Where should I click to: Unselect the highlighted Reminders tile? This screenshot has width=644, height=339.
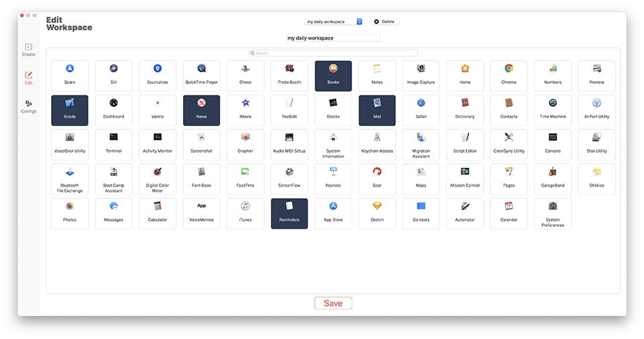(289, 213)
